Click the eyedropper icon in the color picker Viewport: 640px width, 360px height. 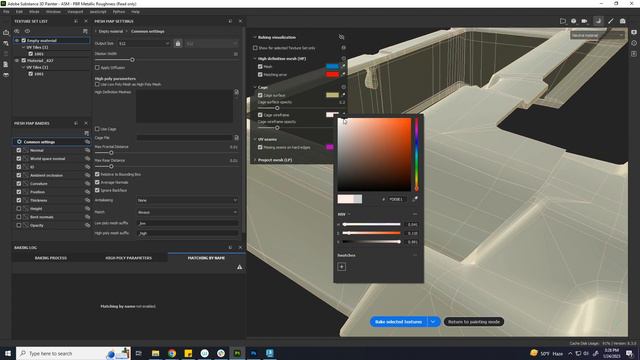pyautogui.click(x=415, y=199)
